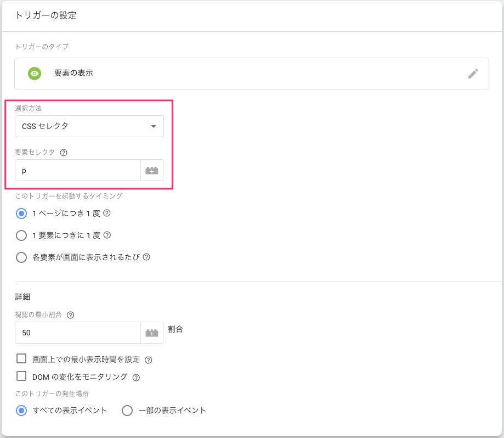Click the pencil edit icon for trigger type
The width and height of the screenshot is (504, 438).
coord(473,74)
